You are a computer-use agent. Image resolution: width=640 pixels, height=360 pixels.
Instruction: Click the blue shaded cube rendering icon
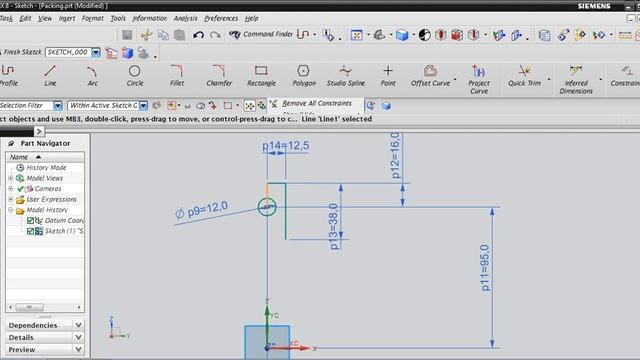click(x=402, y=35)
